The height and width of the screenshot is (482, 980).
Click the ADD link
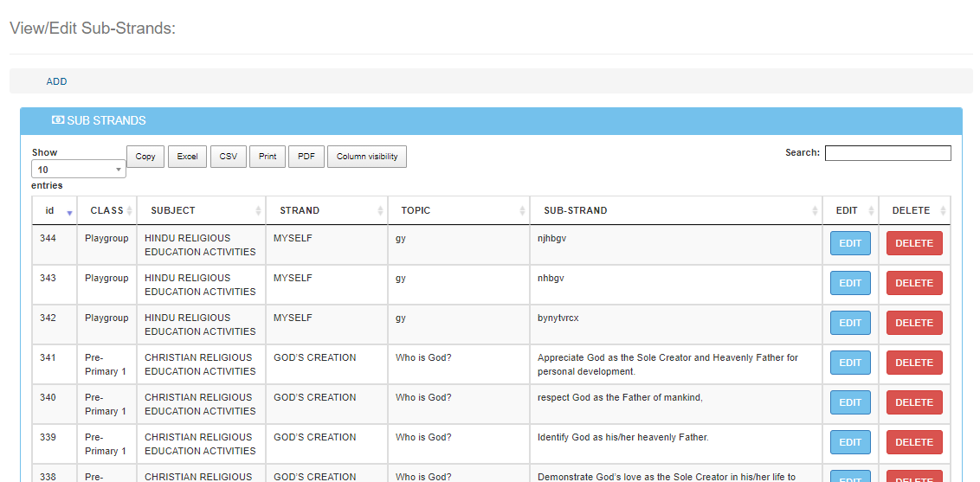click(x=56, y=81)
